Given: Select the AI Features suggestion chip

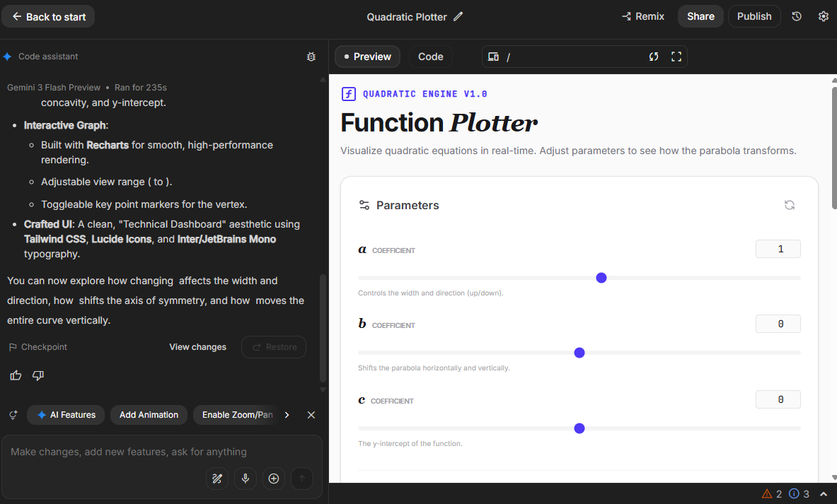Looking at the screenshot, I should pyautogui.click(x=67, y=415).
